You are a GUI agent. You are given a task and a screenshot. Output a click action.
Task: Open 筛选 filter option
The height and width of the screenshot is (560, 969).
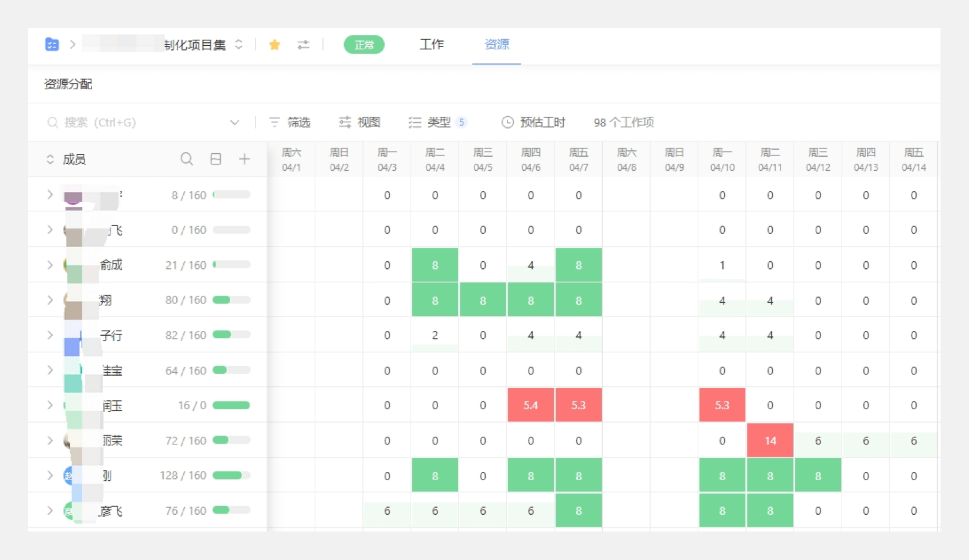click(290, 122)
